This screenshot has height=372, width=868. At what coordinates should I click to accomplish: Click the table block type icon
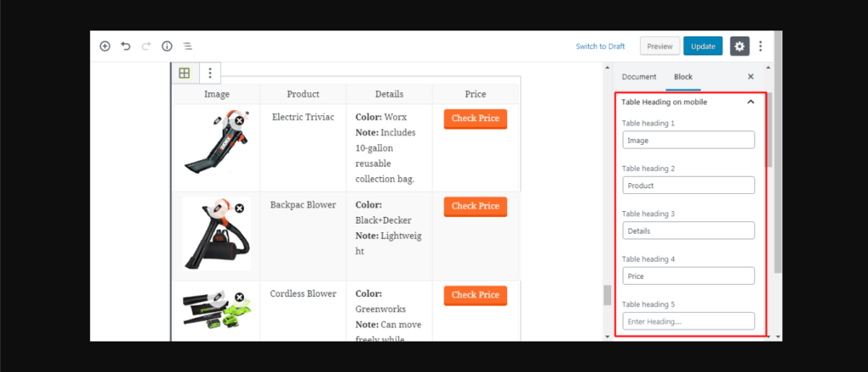point(184,73)
